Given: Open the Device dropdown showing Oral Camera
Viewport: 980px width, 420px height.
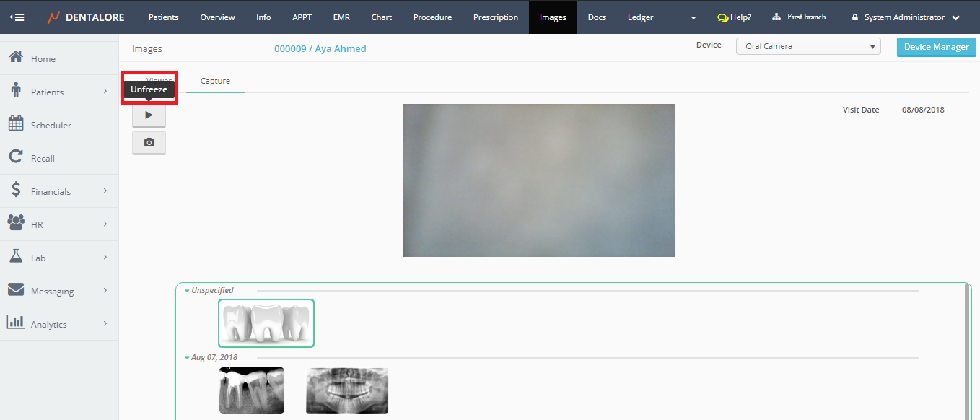Looking at the screenshot, I should (x=808, y=46).
